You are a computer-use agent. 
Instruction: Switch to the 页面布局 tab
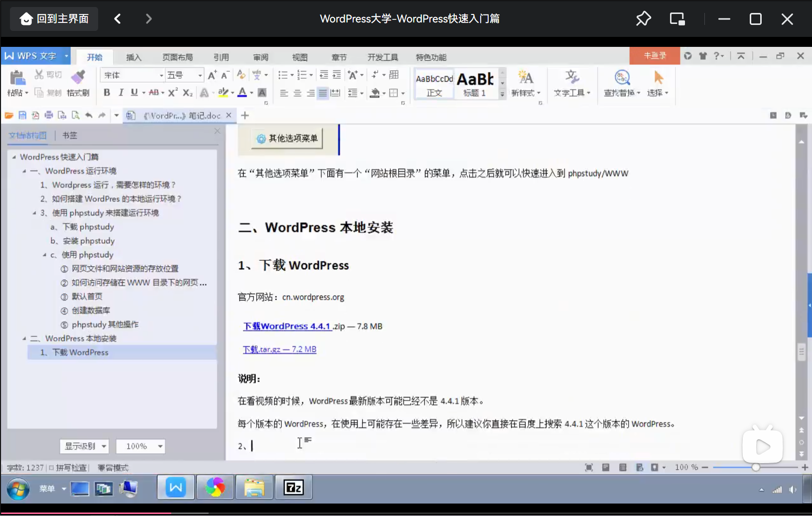[177, 57]
